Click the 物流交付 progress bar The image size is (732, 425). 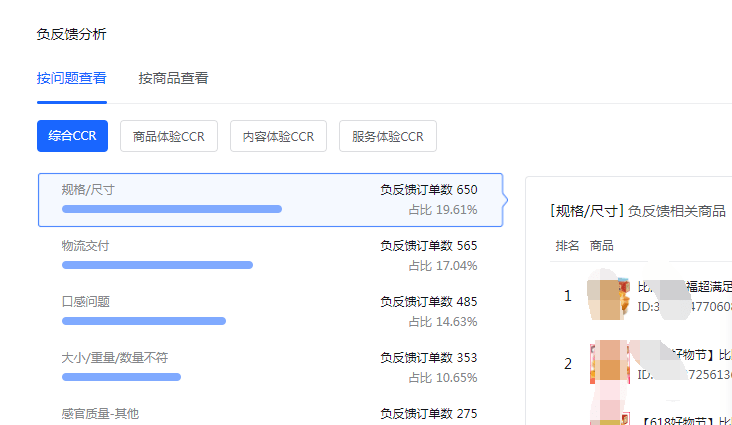(x=157, y=265)
